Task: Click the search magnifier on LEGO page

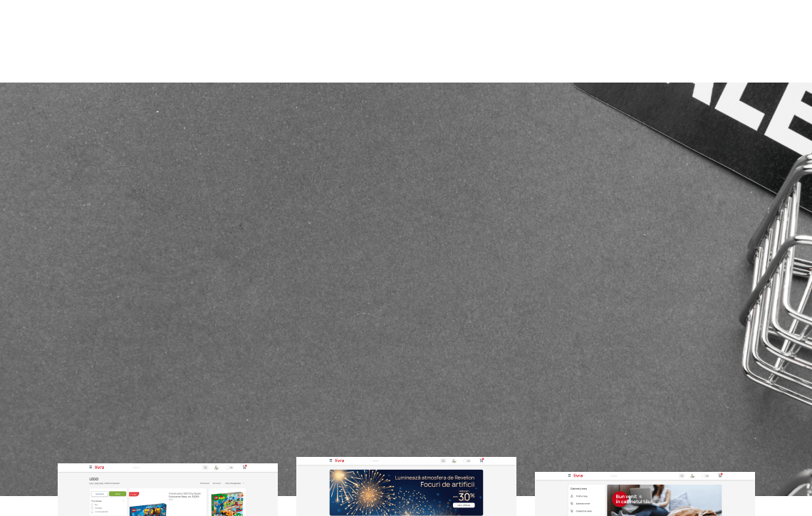Action: coord(205,468)
